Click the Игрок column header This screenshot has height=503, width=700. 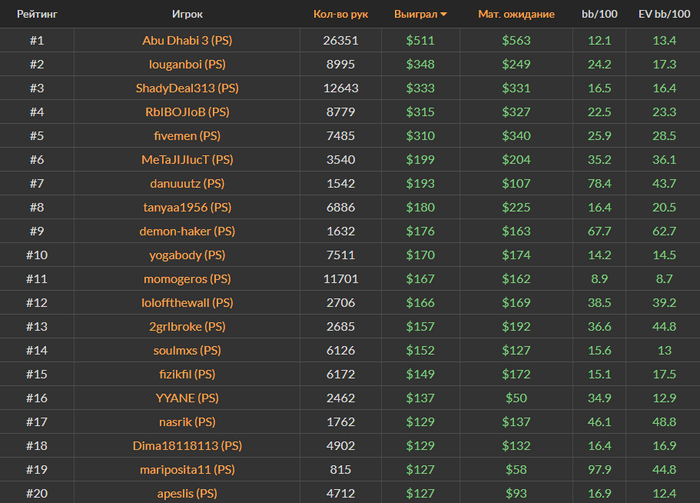(x=187, y=15)
